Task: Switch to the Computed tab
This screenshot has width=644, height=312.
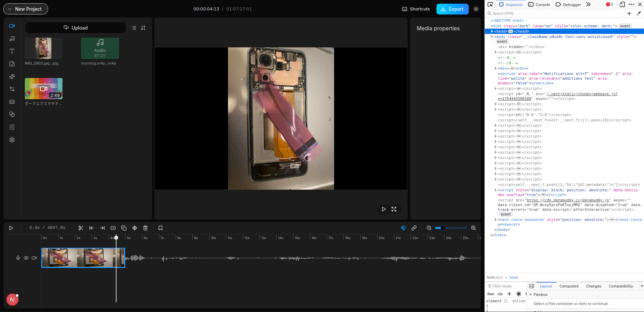Action: pyautogui.click(x=569, y=286)
